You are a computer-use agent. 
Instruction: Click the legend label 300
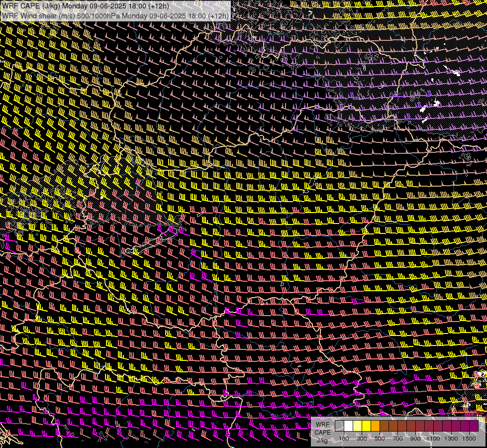point(362,439)
